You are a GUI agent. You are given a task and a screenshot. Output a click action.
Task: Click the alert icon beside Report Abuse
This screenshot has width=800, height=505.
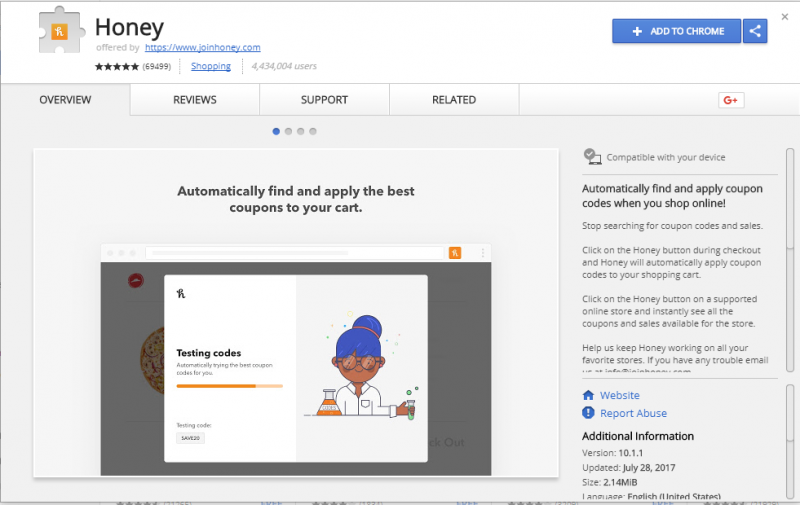(588, 412)
